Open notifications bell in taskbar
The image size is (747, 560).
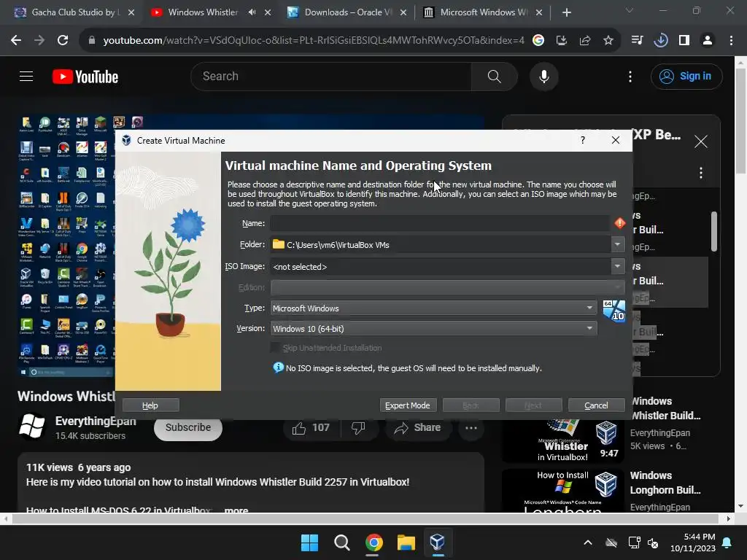[727, 542]
